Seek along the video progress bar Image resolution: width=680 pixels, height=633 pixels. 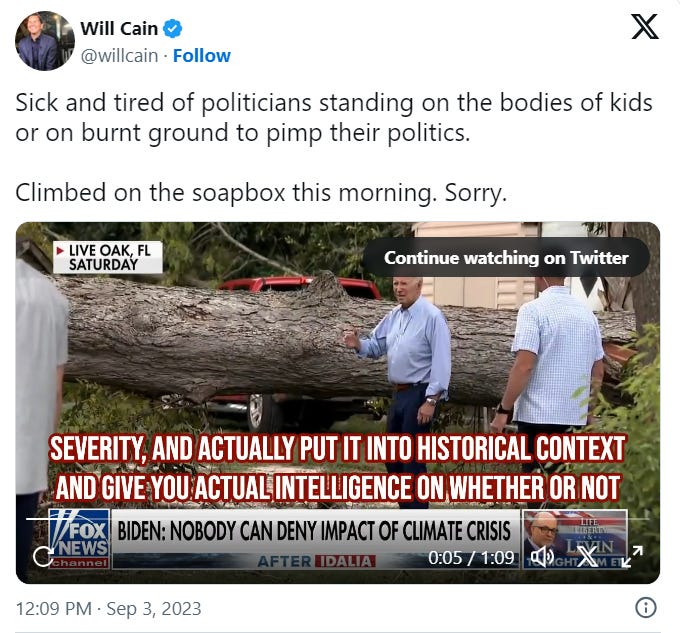(338, 518)
